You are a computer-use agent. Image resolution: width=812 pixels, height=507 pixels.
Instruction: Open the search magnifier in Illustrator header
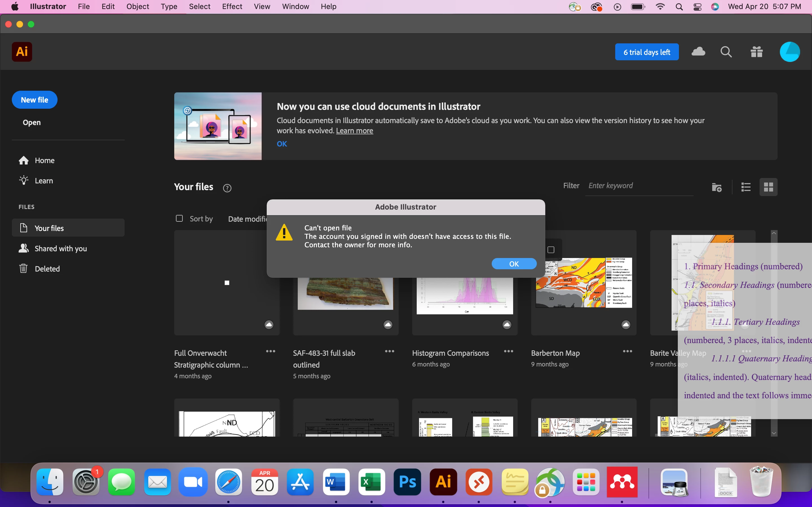[726, 52]
